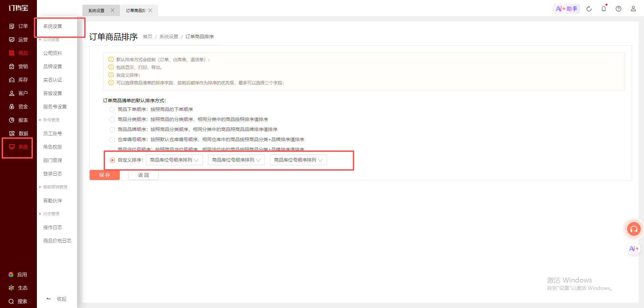Open the 资金 sidebar icon

(x=12, y=107)
